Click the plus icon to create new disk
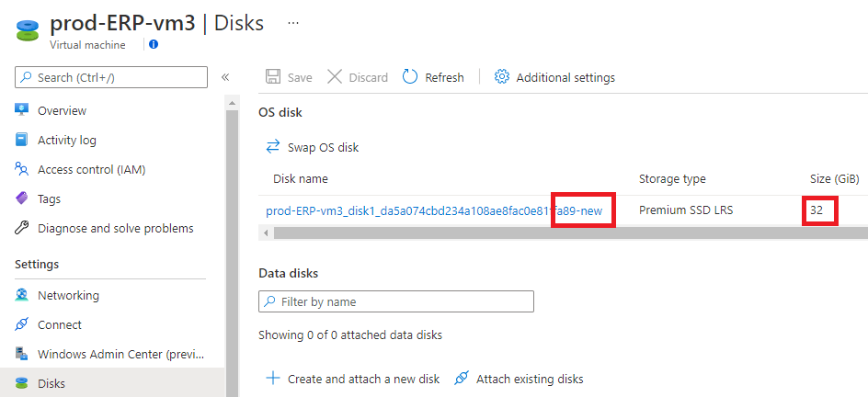868x397 pixels. [x=273, y=379]
